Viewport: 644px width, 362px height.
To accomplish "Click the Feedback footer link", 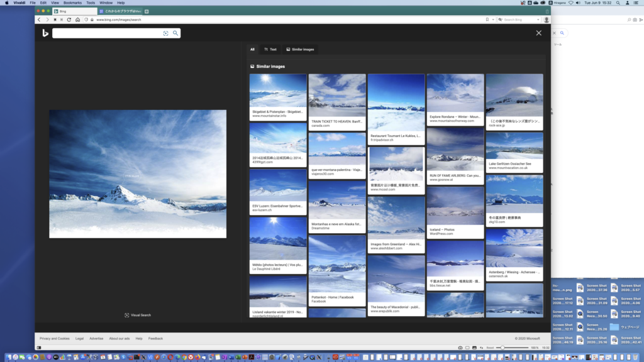I will (155, 338).
